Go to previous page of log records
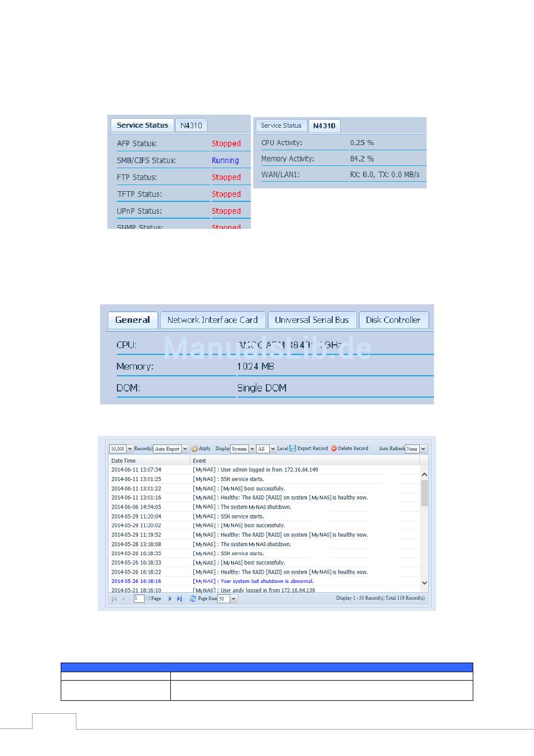Screen dimensions: 534x756 point(124,598)
